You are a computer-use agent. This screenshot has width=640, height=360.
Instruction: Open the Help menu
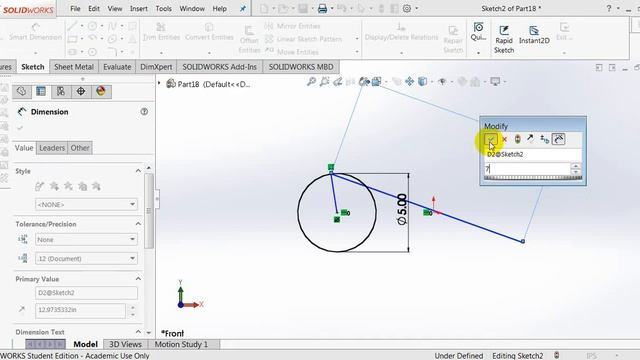pos(220,9)
